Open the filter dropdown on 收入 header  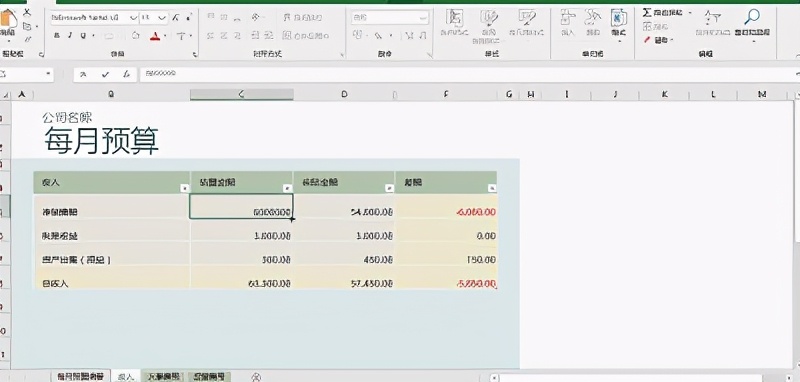(185, 188)
